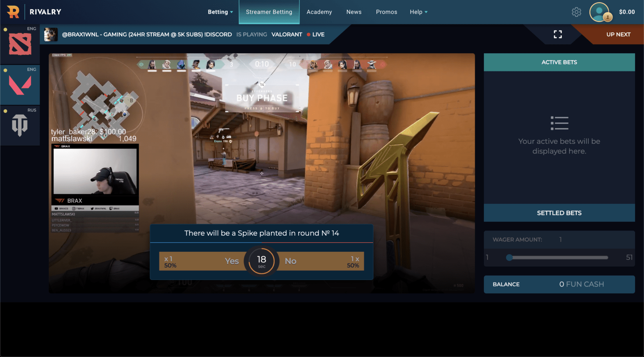Select the Dota 2 stream icon

point(20,44)
